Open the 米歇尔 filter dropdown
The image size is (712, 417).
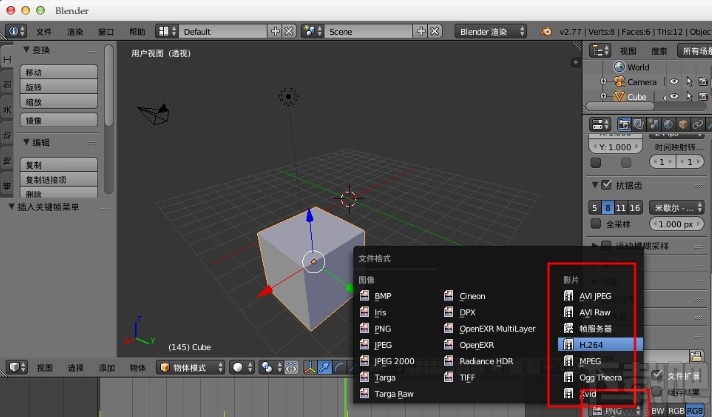[677, 208]
